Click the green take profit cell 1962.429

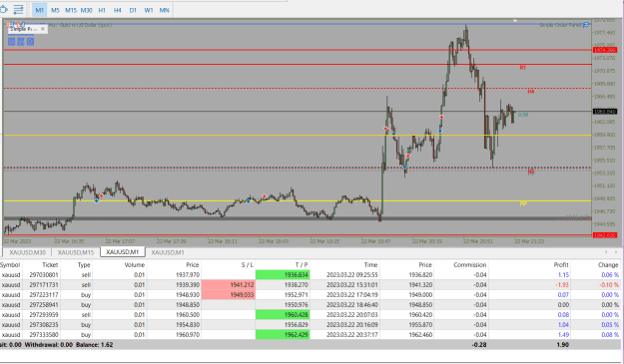tap(283, 335)
